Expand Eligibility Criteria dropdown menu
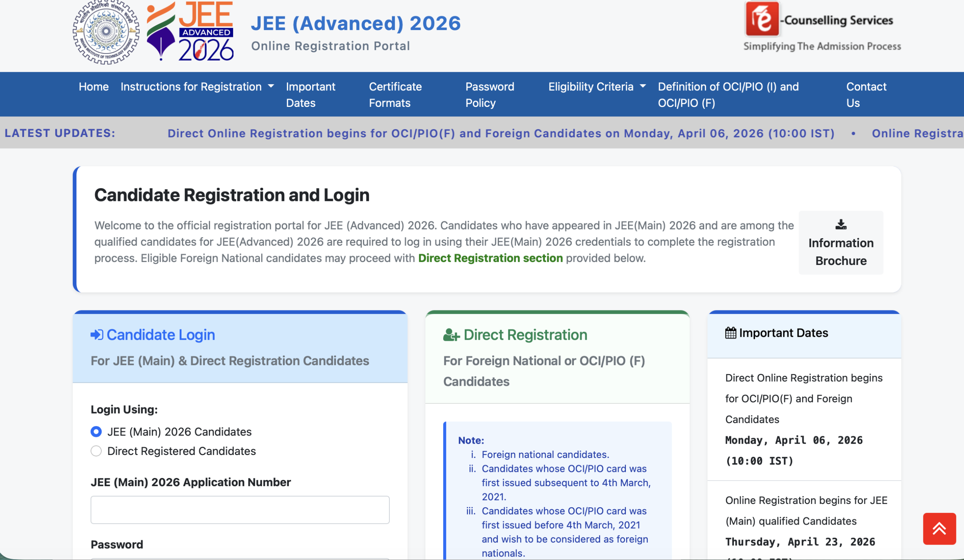This screenshot has height=560, width=964. (597, 87)
